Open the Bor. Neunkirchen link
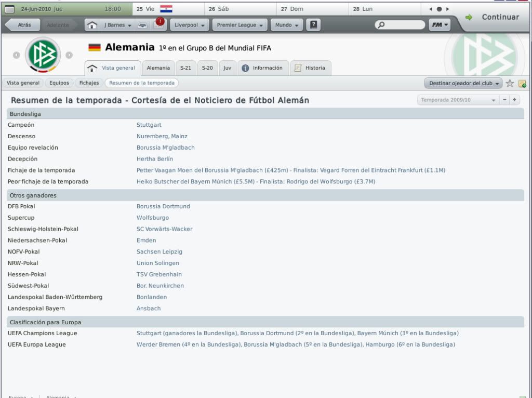Viewport: 532px width, 398px height. (x=160, y=286)
